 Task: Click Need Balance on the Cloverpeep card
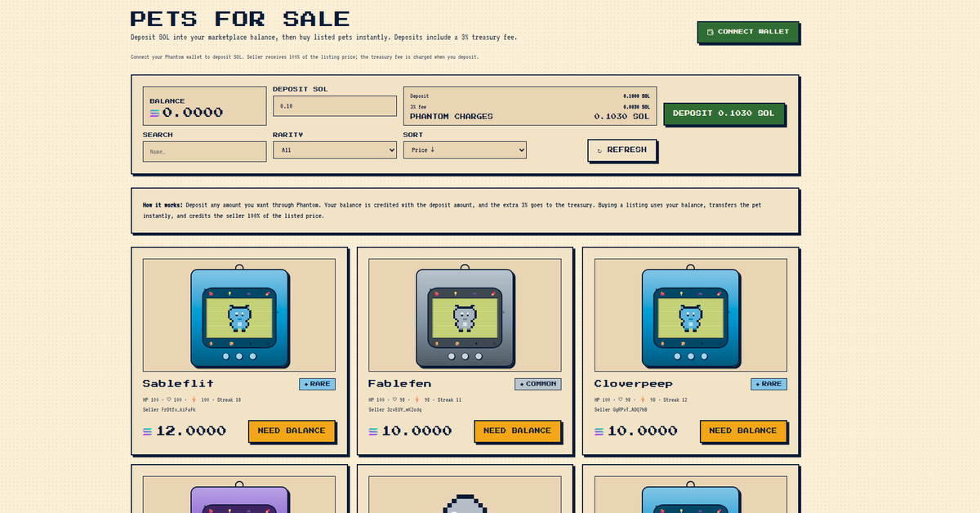[x=743, y=430]
